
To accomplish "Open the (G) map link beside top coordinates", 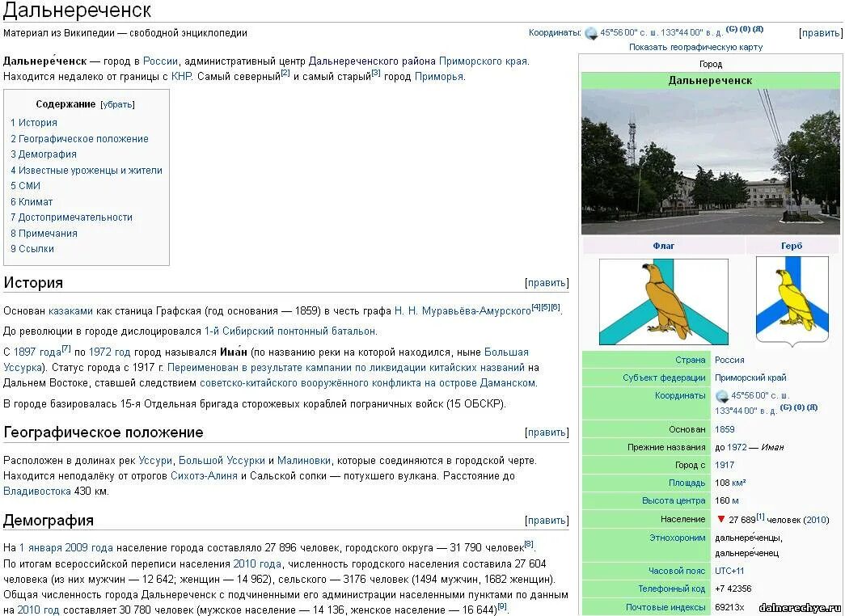I will (731, 29).
